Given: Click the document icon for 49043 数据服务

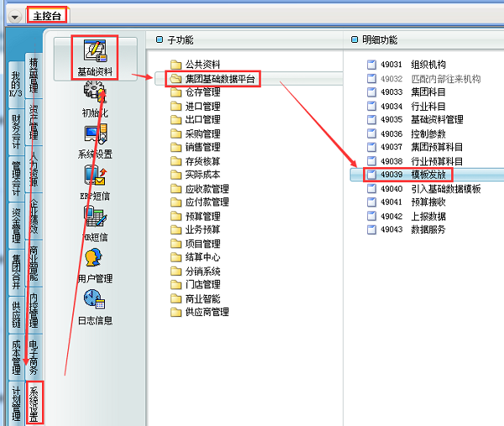Looking at the screenshot, I should coord(371,229).
